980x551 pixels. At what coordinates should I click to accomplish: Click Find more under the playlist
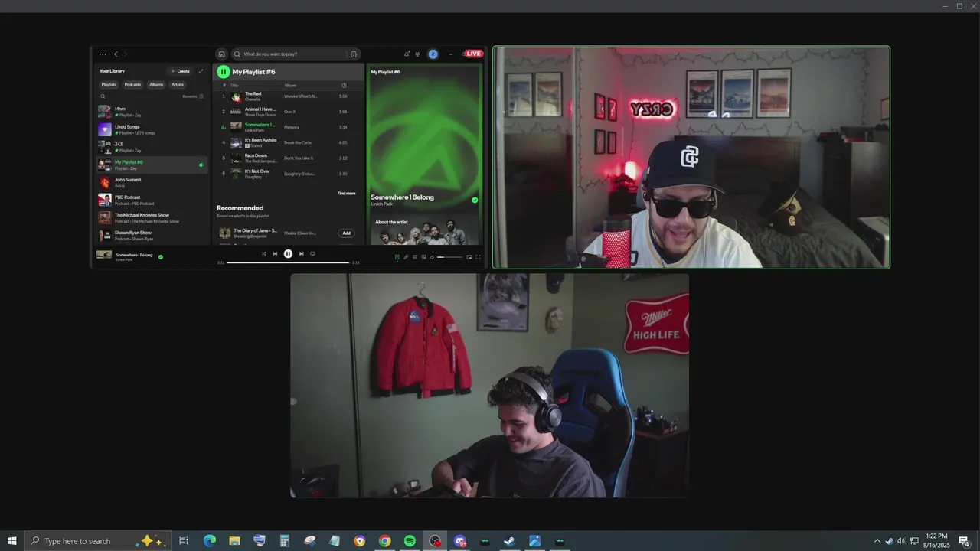346,193
